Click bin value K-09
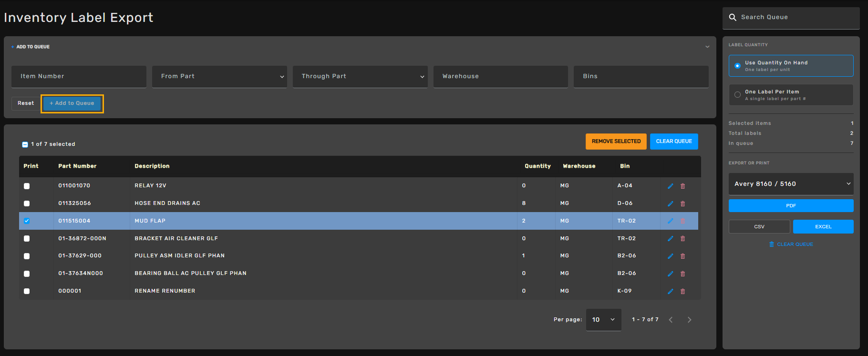This screenshot has width=868, height=356. pyautogui.click(x=624, y=291)
